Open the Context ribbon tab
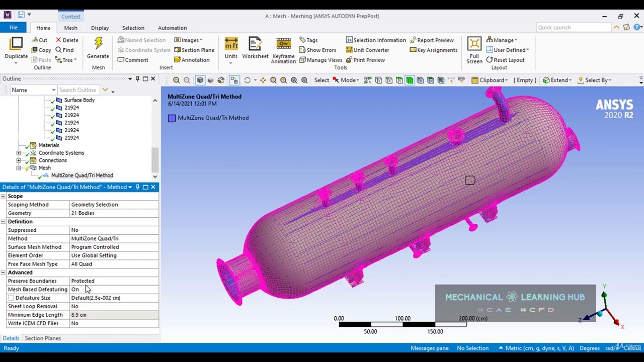The height and width of the screenshot is (362, 644). point(70,17)
